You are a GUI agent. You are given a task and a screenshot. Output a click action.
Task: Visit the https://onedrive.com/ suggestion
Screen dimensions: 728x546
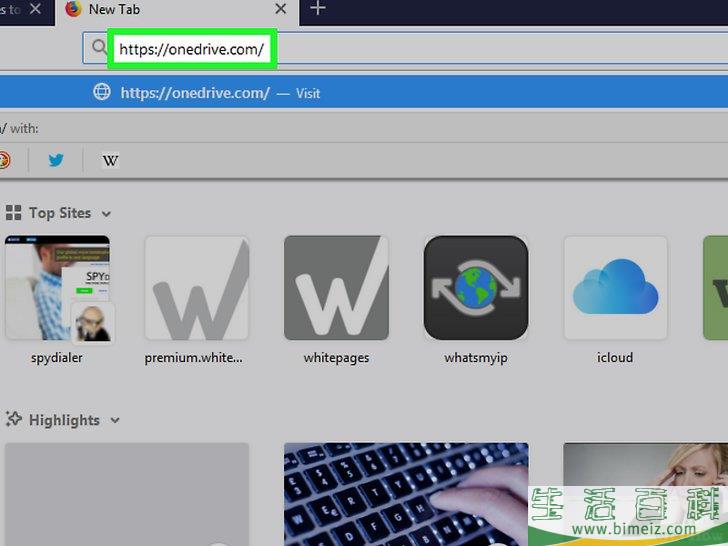pyautogui.click(x=364, y=92)
